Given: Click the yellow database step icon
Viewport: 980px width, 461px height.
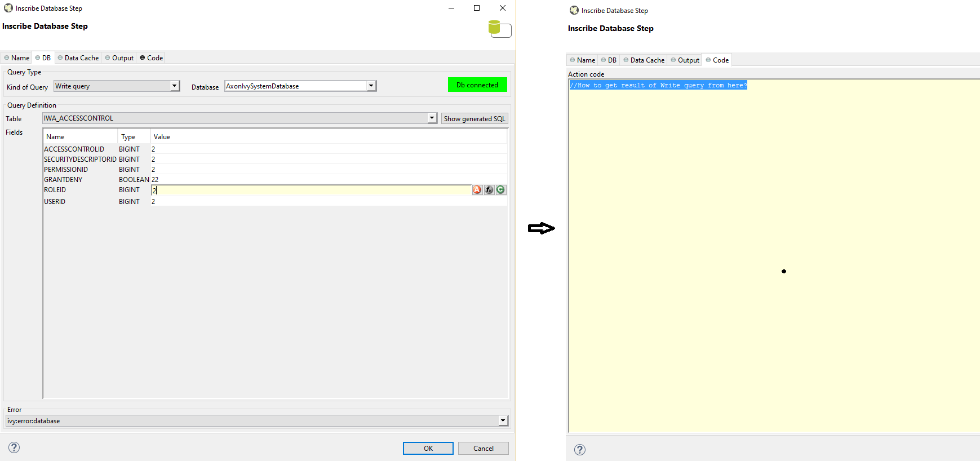Looking at the screenshot, I should tap(500, 29).
